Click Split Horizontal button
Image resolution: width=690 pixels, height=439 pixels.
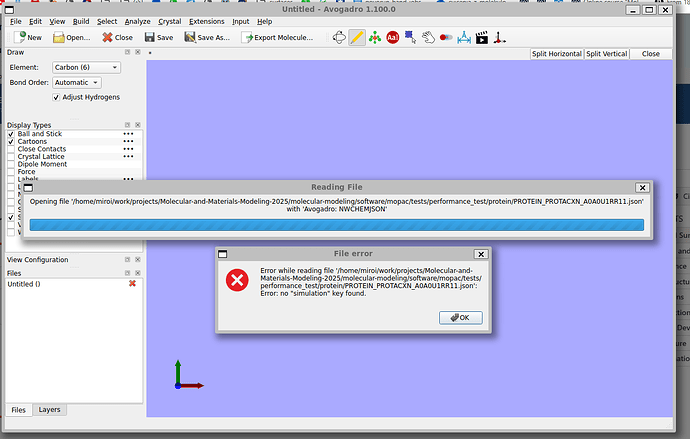[x=557, y=54]
